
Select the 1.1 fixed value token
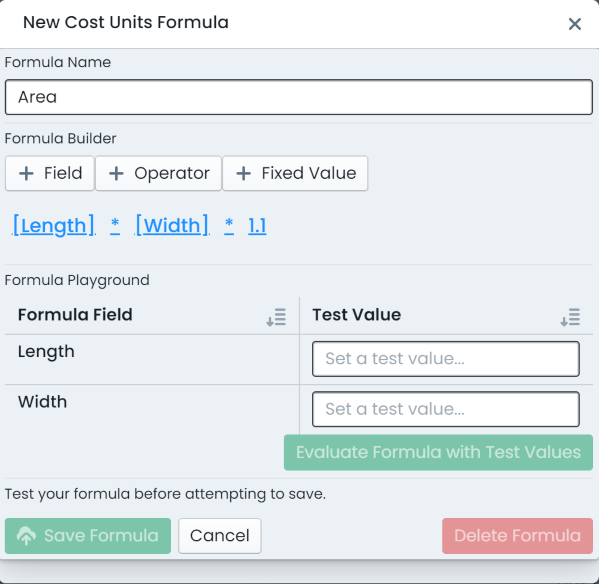257,226
